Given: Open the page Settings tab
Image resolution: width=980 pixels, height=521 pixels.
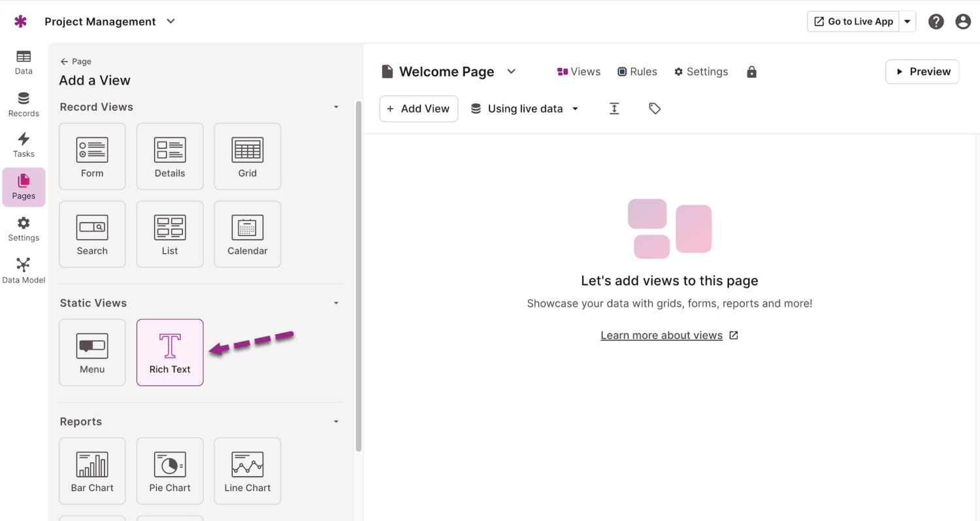Looking at the screenshot, I should click(x=701, y=72).
